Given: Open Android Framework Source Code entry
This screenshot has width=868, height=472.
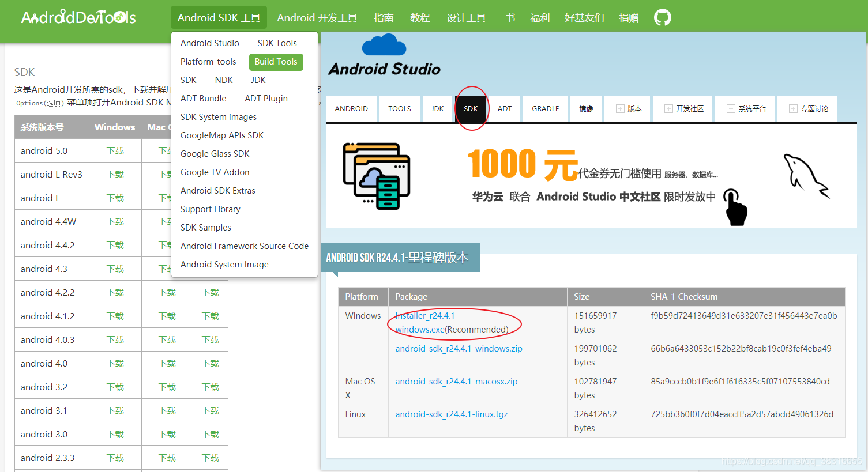Looking at the screenshot, I should (245, 246).
